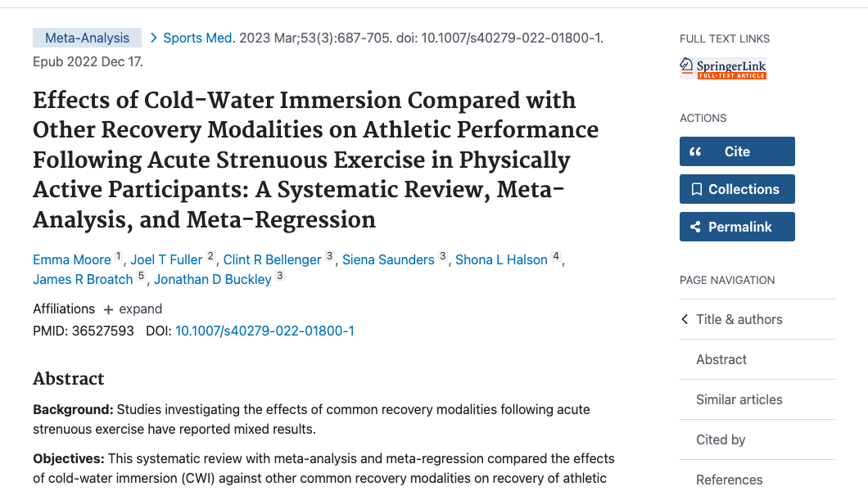This screenshot has width=868, height=491.
Task: Go to the Similar articles section
Action: [x=739, y=399]
